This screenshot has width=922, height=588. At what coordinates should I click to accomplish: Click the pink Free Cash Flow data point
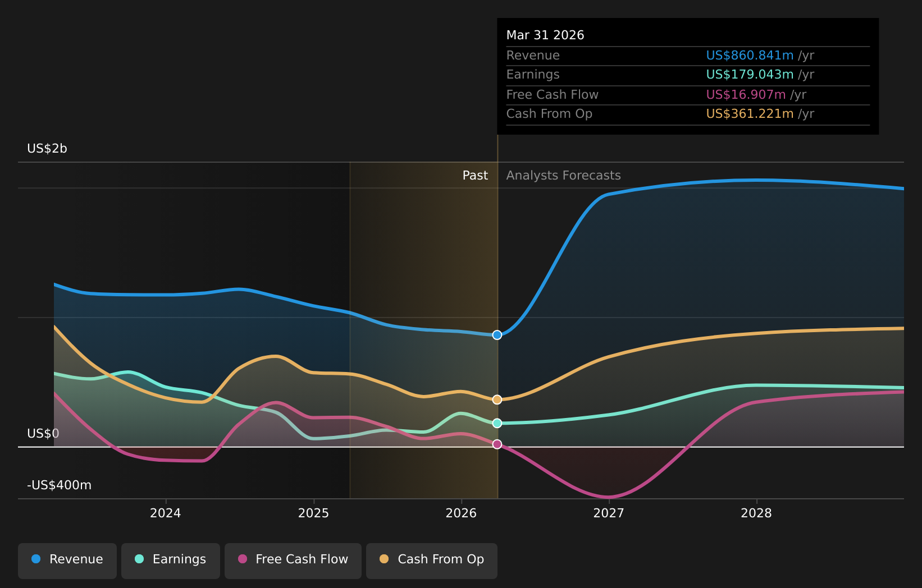pos(497,444)
